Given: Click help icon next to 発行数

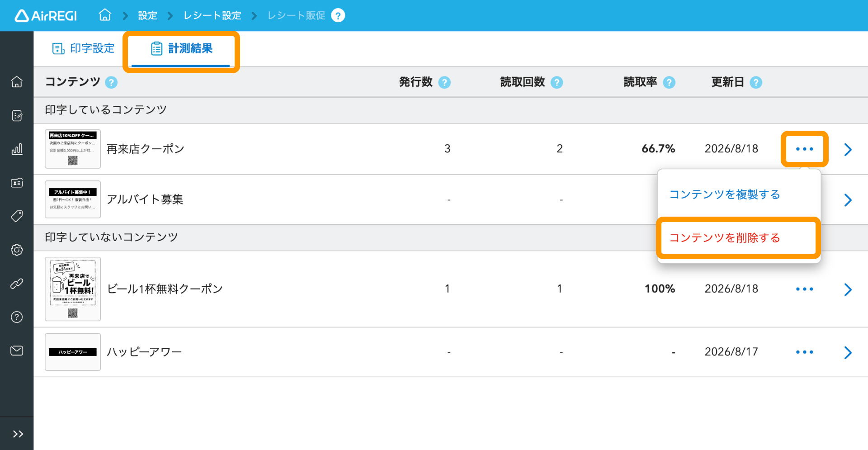Looking at the screenshot, I should pyautogui.click(x=444, y=82).
